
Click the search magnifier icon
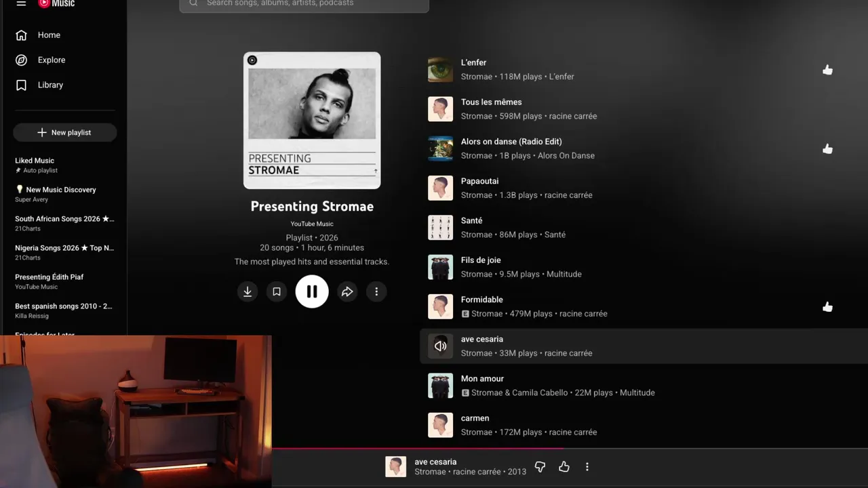coord(193,3)
